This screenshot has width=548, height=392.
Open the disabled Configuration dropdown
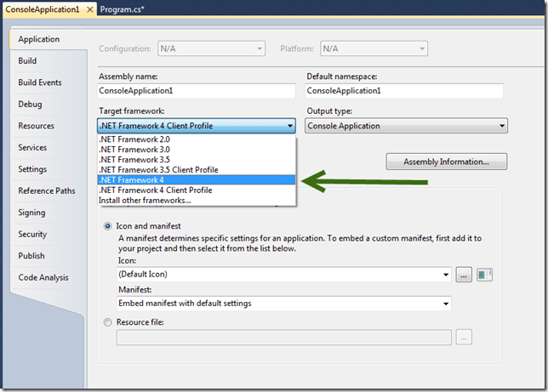[x=211, y=48]
